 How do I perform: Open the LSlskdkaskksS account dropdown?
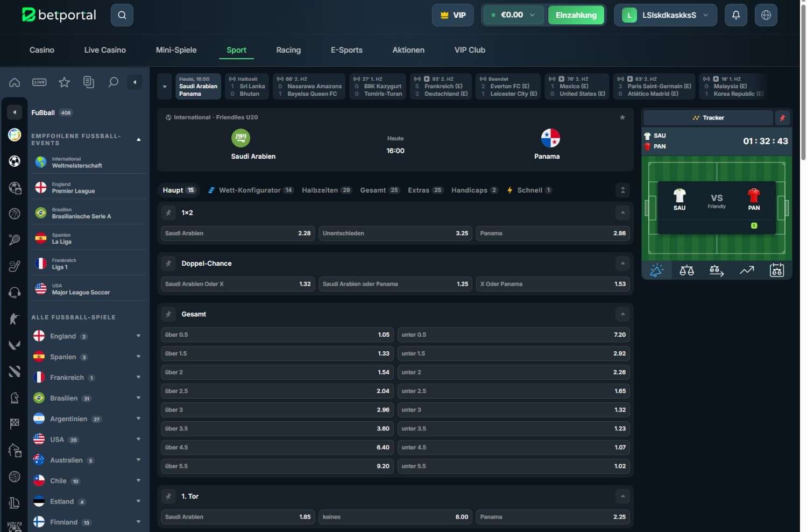point(666,15)
